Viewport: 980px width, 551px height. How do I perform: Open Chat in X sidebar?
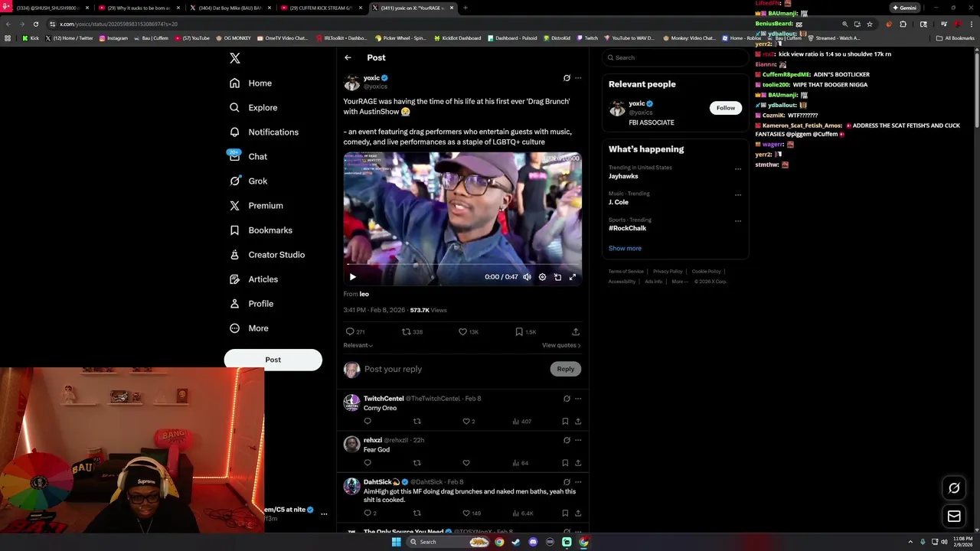tap(248, 157)
